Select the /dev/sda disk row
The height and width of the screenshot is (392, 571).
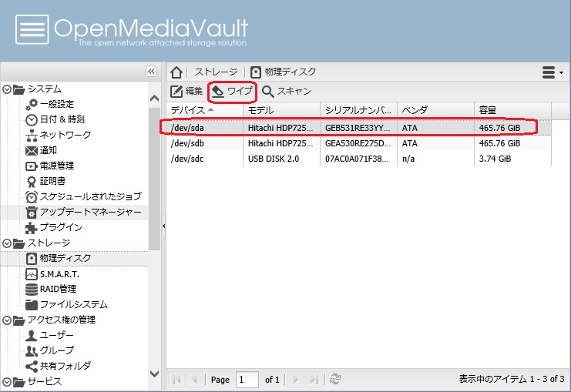point(359,128)
